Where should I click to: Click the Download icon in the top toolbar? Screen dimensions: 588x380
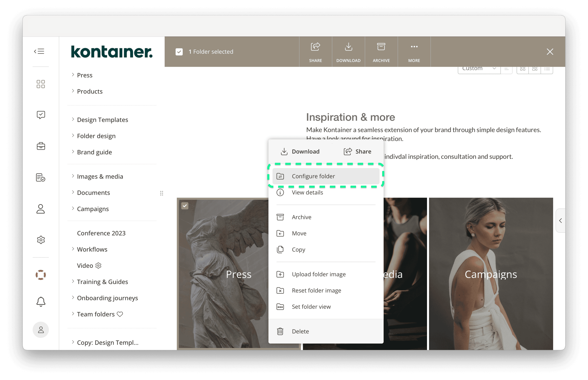pos(348,52)
